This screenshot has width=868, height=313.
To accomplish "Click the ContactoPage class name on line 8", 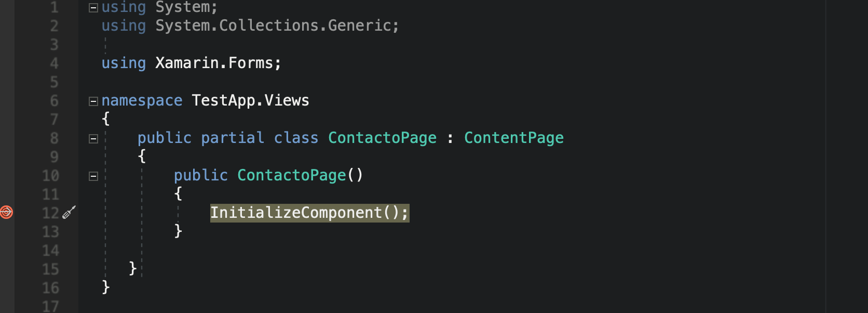I will click(x=382, y=138).
